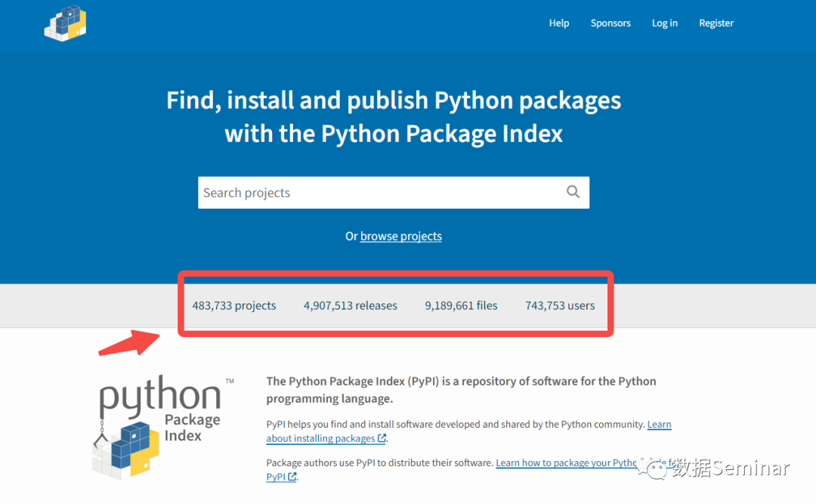Image resolution: width=816 pixels, height=504 pixels.
Task: View the 483,733 projects statistic
Action: 233,305
